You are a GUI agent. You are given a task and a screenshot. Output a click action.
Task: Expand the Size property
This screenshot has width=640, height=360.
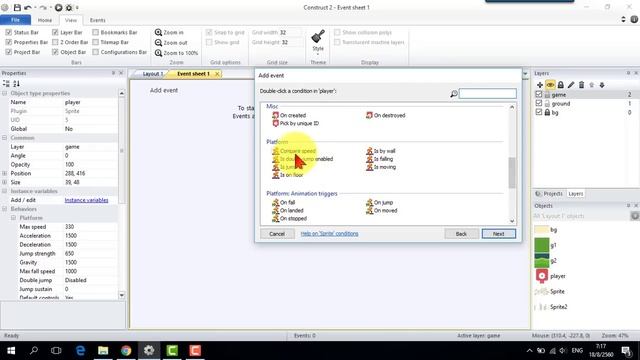(x=4, y=182)
